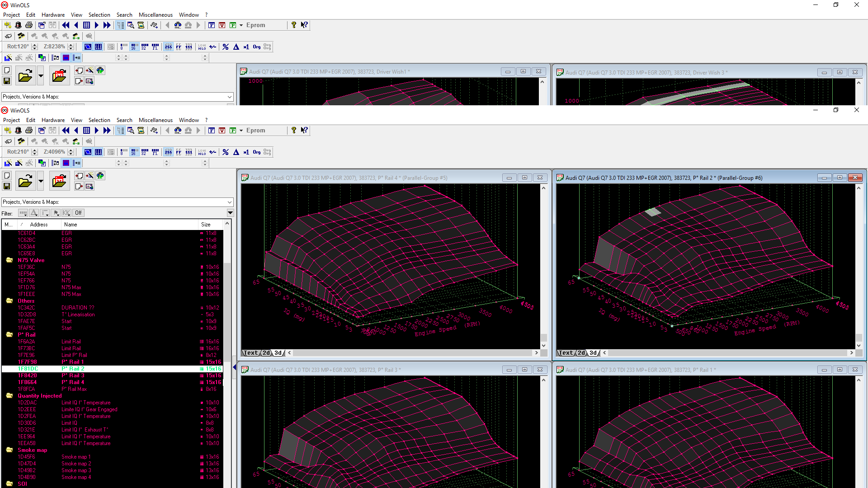Click the Address column header
Screen dimensions: 868x488
click(x=39, y=225)
